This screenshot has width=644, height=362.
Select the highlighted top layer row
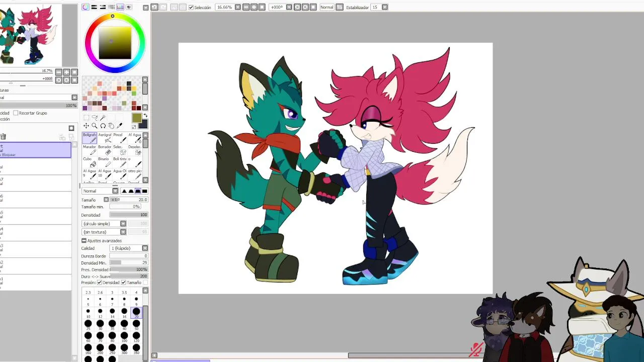click(x=35, y=150)
